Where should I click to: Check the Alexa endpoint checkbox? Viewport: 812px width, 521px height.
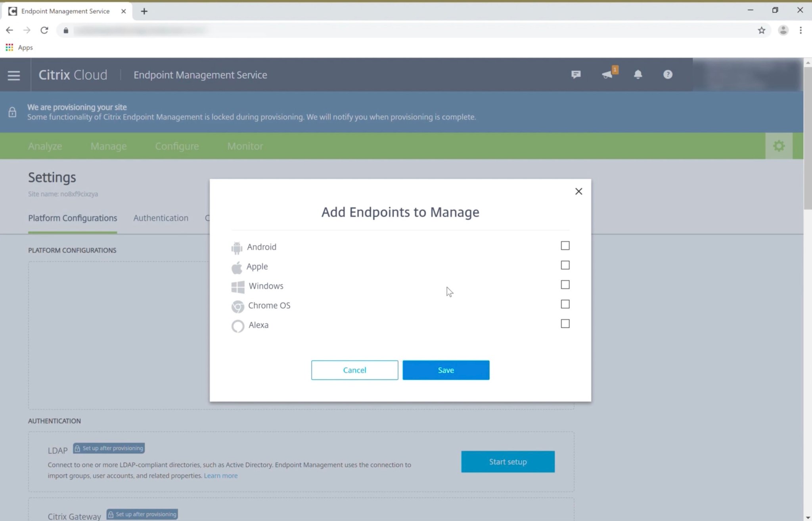coord(565,324)
